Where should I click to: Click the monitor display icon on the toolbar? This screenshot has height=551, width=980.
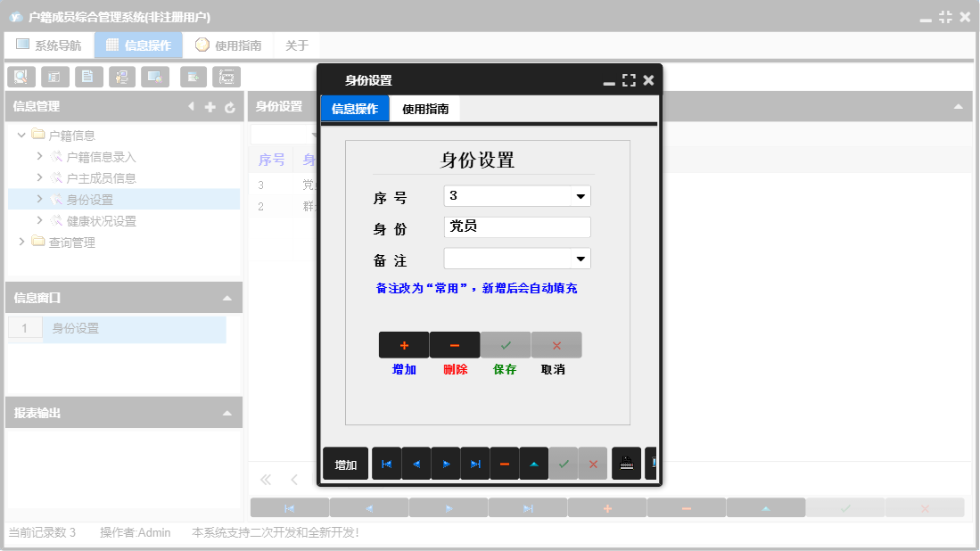point(156,77)
